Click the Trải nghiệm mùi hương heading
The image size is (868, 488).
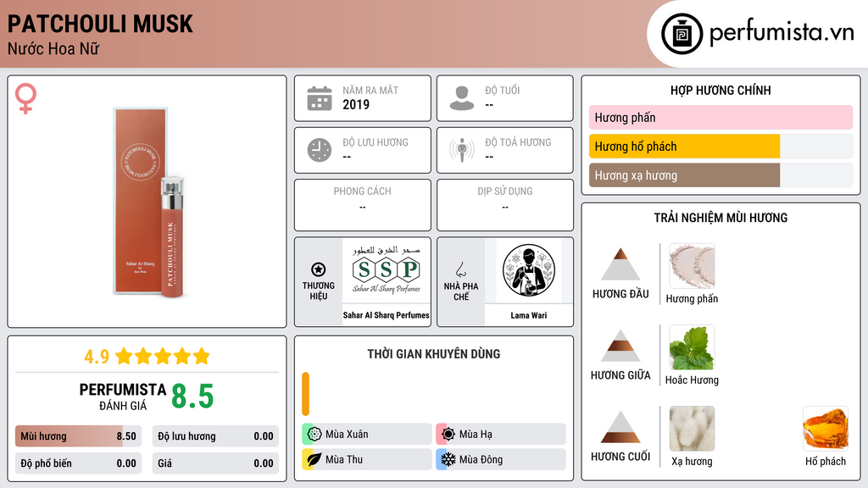click(x=721, y=218)
